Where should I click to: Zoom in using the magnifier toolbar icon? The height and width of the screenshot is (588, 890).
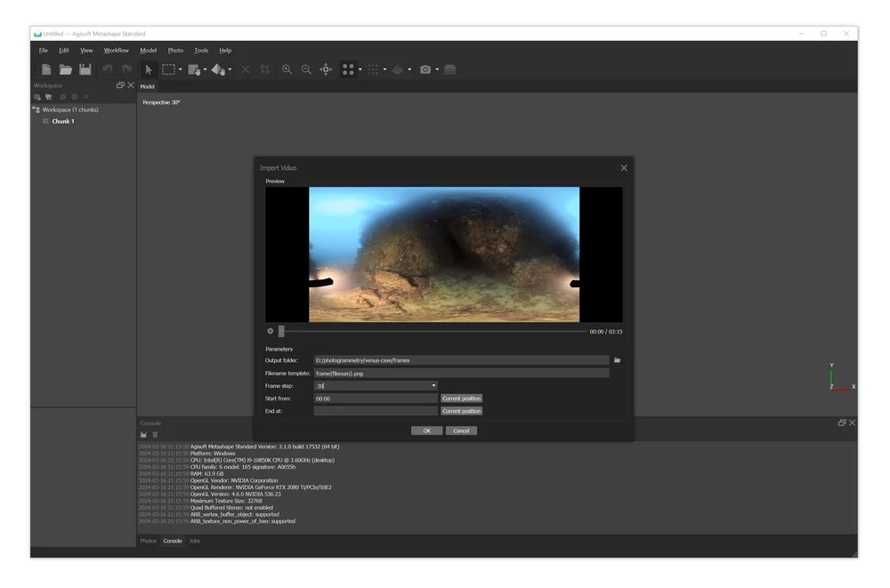pyautogui.click(x=287, y=69)
